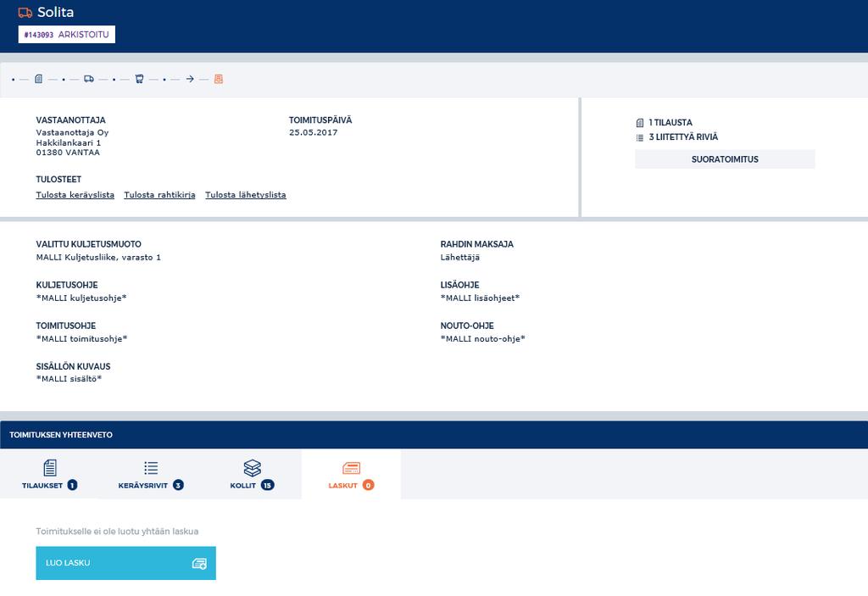Image resolution: width=868 pixels, height=596 pixels.
Task: Click the 3 LIITETTYÄ RIVIÄ text
Action: point(684,136)
